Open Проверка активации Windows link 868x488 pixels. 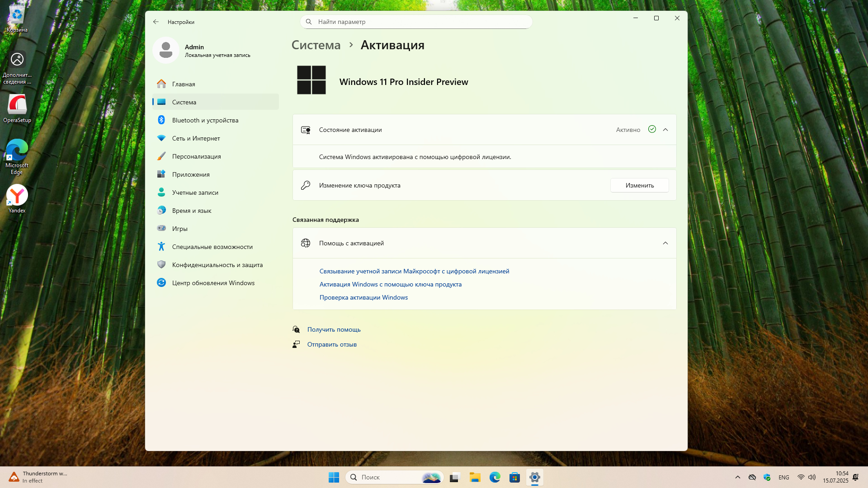coord(363,297)
